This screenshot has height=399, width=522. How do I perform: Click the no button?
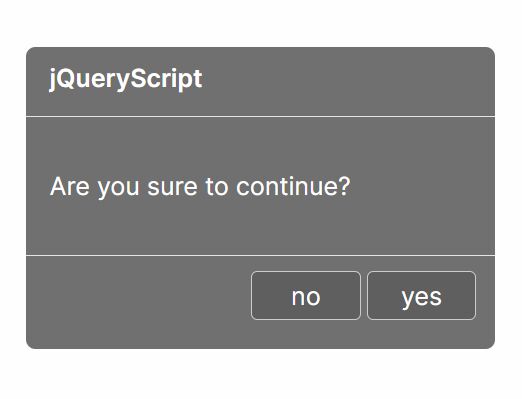[x=306, y=296]
